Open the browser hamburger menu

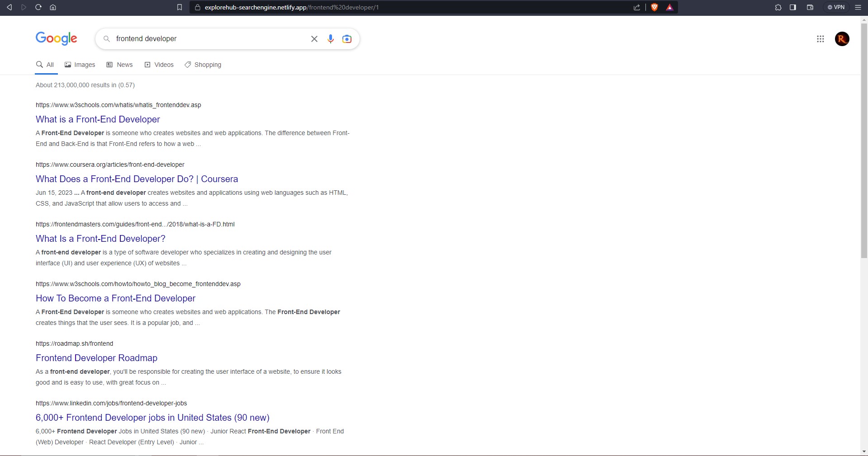tap(858, 7)
